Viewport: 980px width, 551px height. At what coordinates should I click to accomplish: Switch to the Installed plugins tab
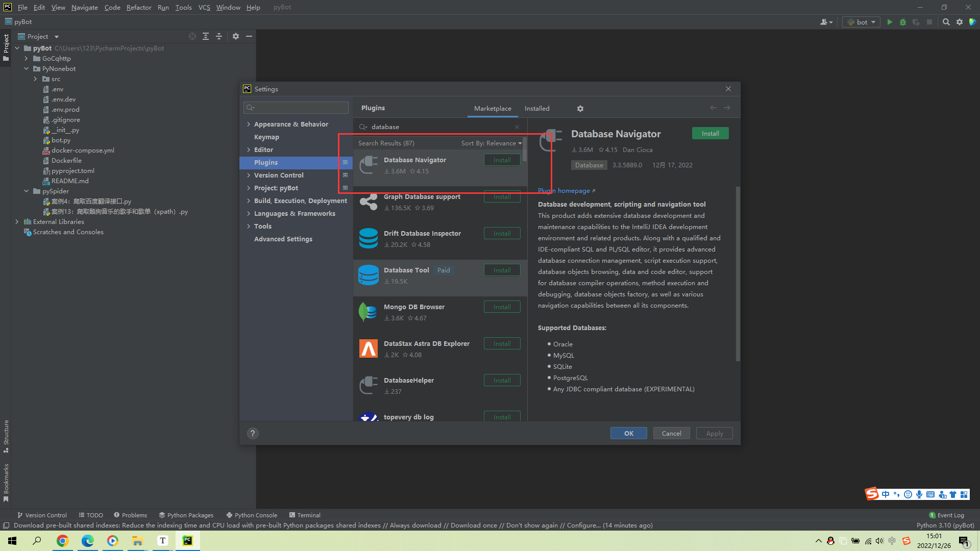pos(537,108)
